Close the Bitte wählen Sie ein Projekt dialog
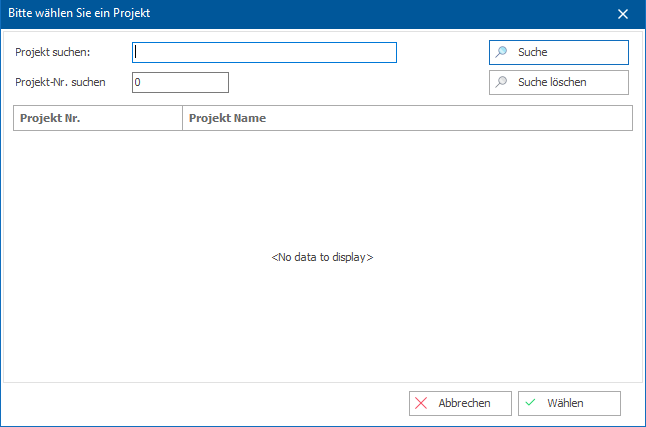 [623, 14]
